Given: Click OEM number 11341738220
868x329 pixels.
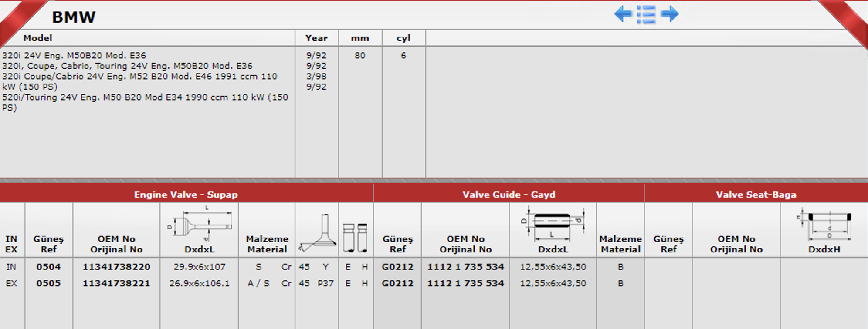Looking at the screenshot, I should (116, 267).
